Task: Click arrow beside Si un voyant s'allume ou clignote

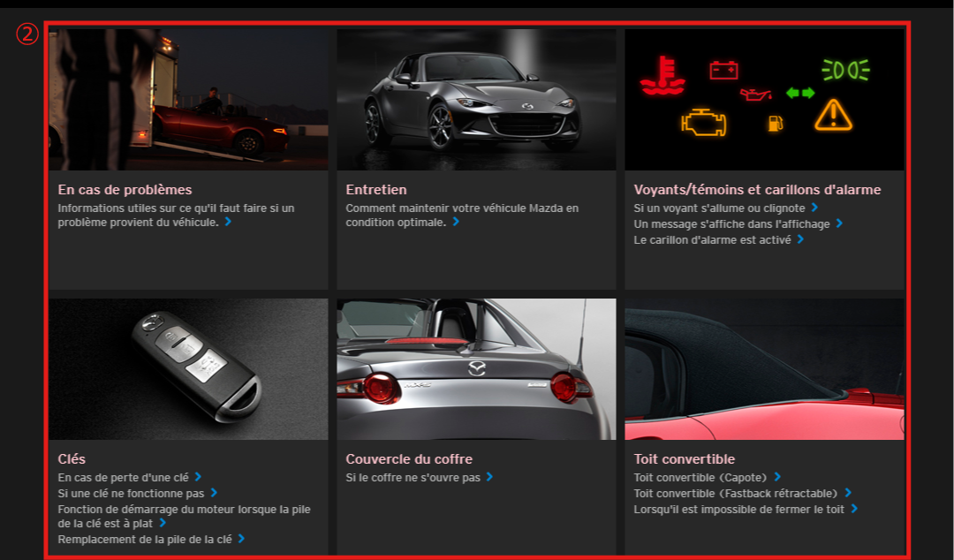Action: (x=814, y=208)
